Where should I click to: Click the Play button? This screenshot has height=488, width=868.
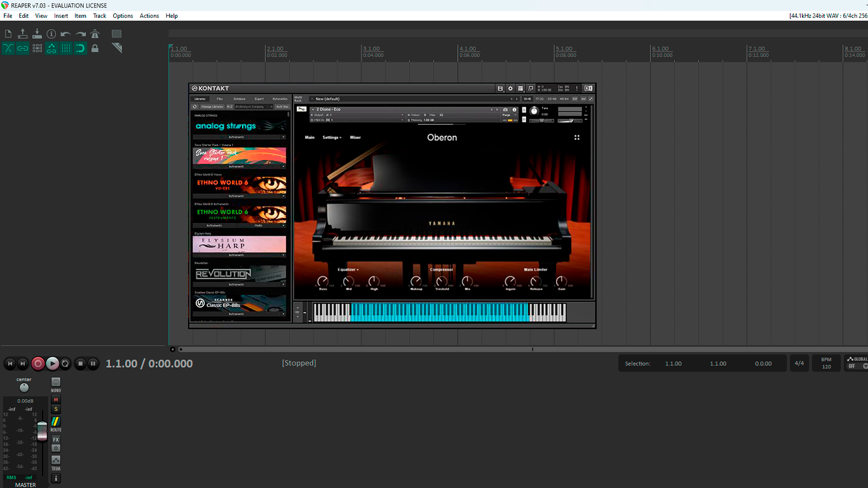53,363
